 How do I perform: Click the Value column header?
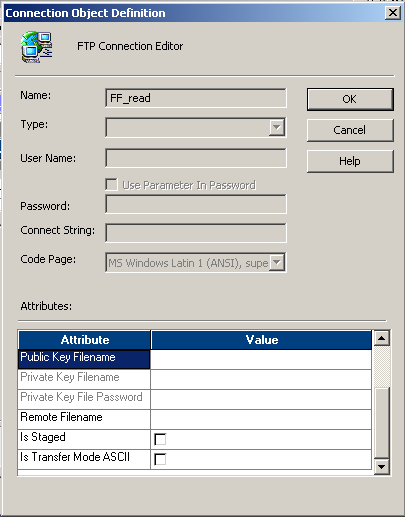[261, 340]
